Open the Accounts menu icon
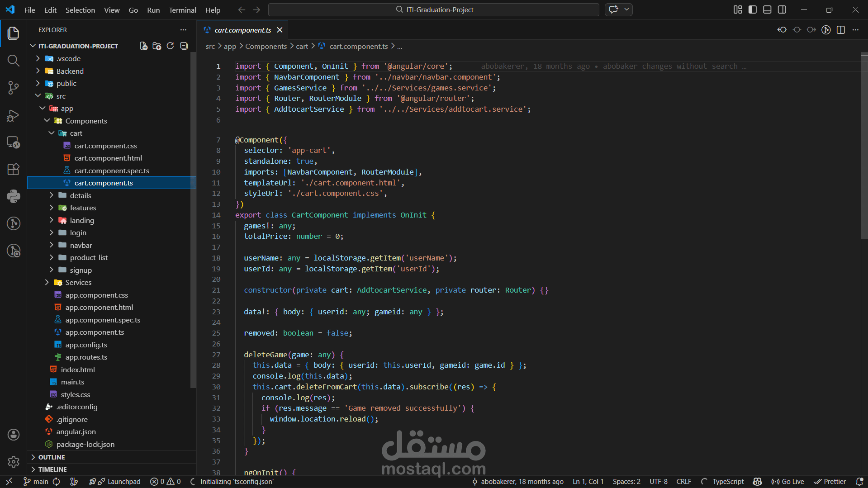This screenshot has height=488, width=868. click(13, 435)
